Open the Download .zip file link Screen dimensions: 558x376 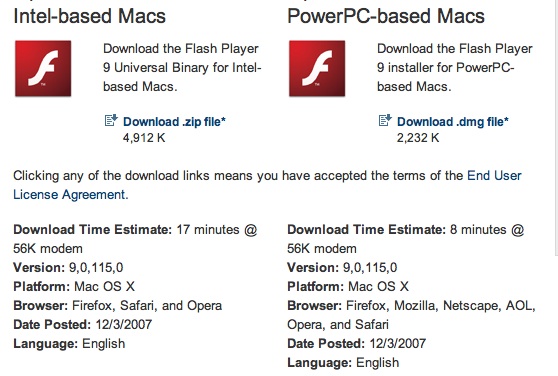coord(174,122)
